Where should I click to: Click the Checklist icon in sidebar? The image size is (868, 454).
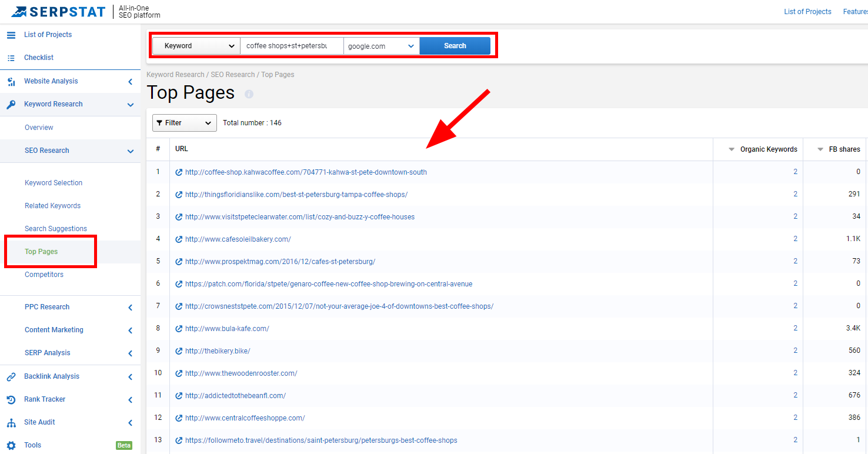pyautogui.click(x=11, y=58)
